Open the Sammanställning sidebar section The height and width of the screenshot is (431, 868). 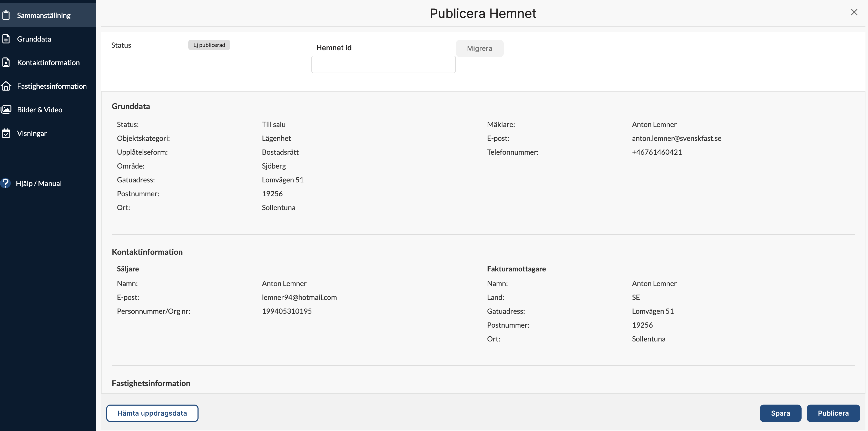44,15
